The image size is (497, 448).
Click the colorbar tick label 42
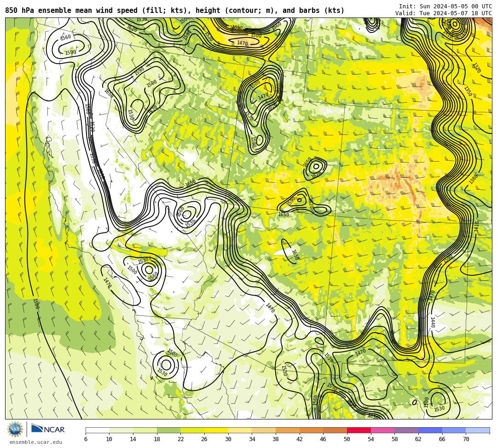300,439
